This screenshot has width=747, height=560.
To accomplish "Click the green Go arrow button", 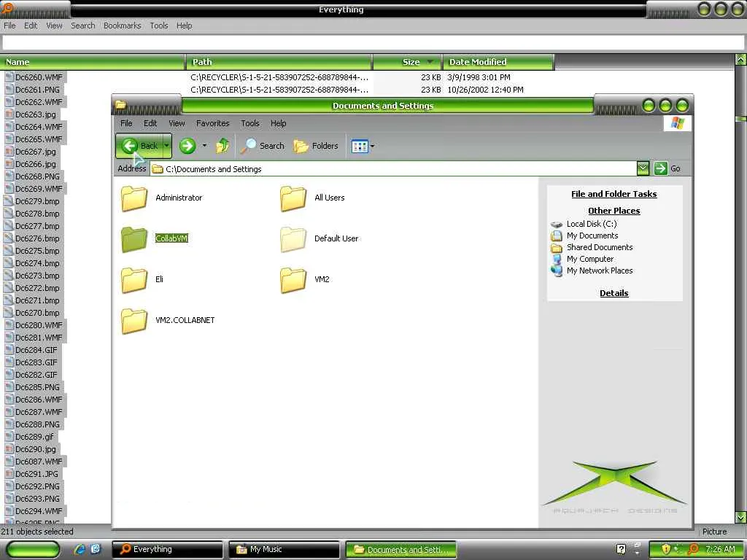I will tap(660, 168).
